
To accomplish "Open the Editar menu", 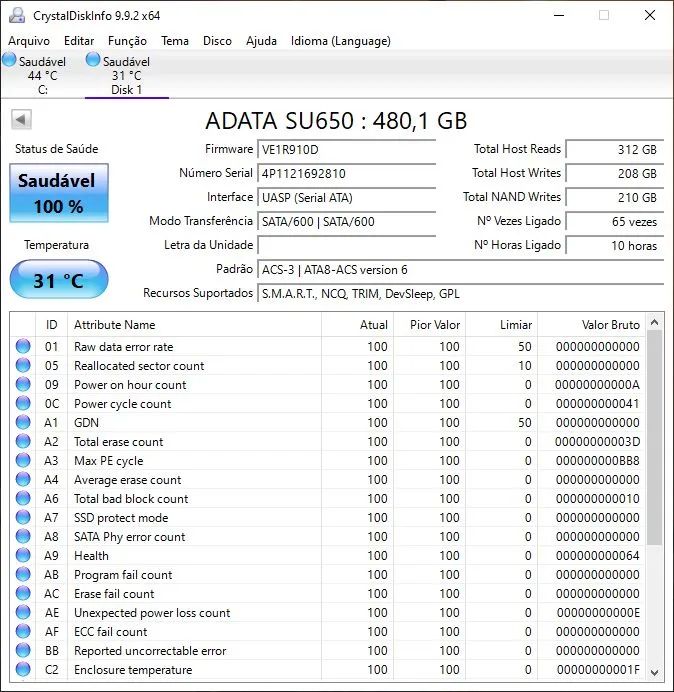I will point(79,41).
